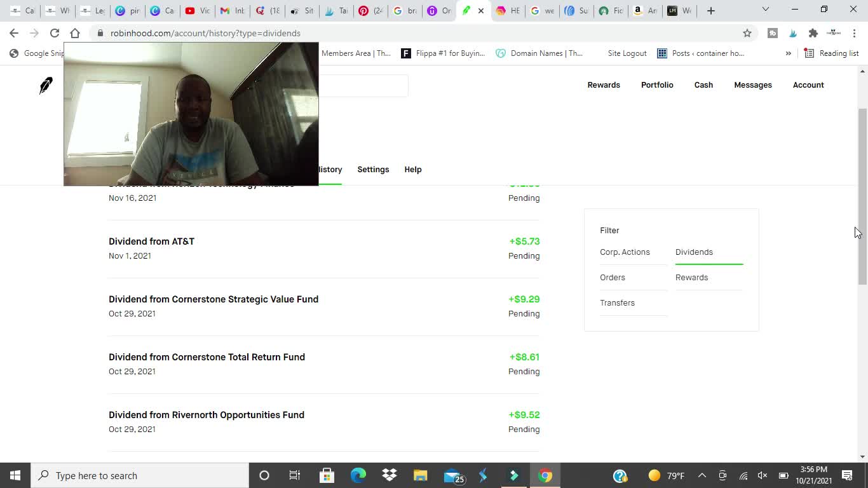Open the Rivernorth Opportunities Fund dividend

click(324, 422)
